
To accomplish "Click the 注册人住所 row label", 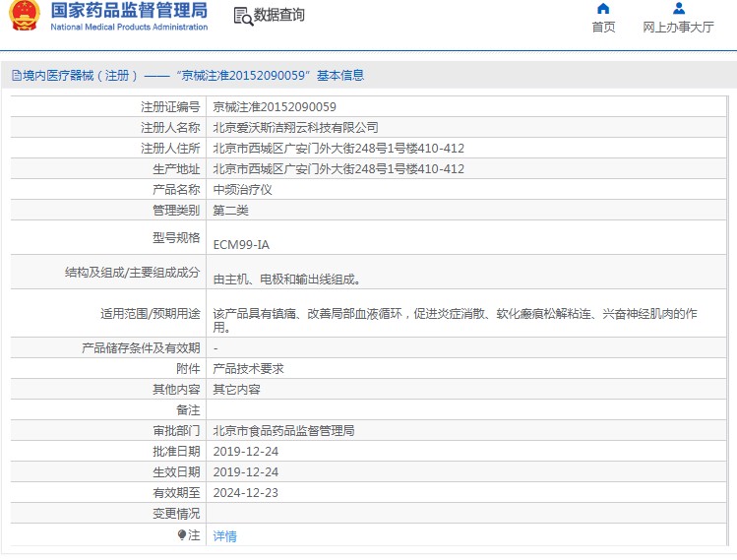I will pyautogui.click(x=170, y=149).
